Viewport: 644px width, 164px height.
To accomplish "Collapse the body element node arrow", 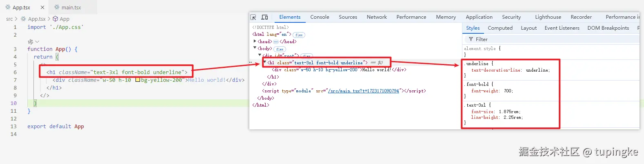I will (255, 48).
